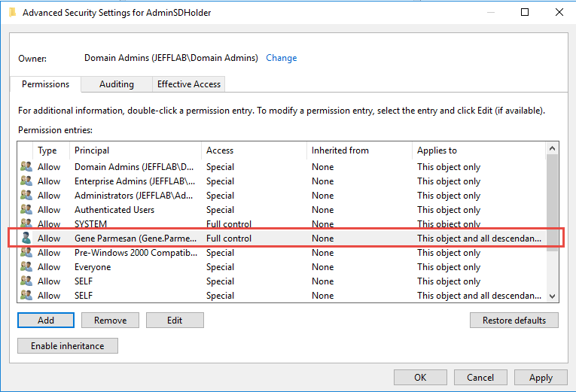Viewport: 576px width, 392px height.
Task: Open the Effective Access tab
Action: pyautogui.click(x=189, y=84)
